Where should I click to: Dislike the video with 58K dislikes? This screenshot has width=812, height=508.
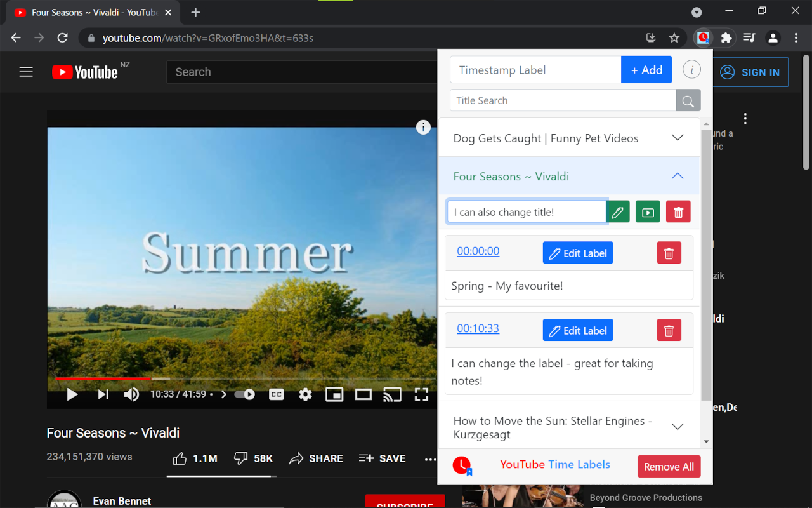click(253, 458)
